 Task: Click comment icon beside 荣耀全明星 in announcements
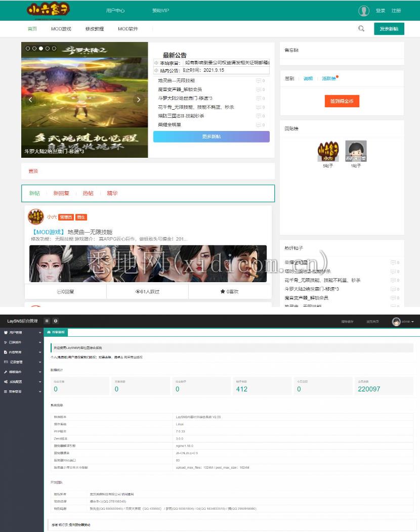(259, 125)
